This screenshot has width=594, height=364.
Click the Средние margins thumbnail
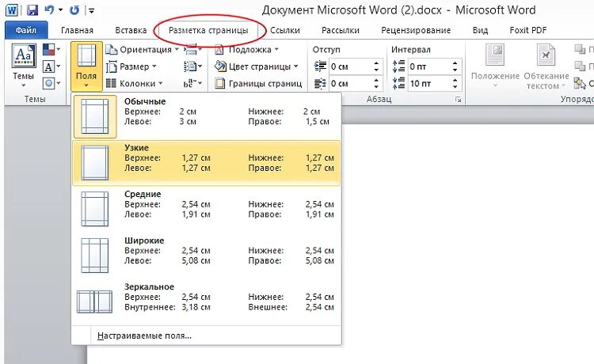pos(95,209)
